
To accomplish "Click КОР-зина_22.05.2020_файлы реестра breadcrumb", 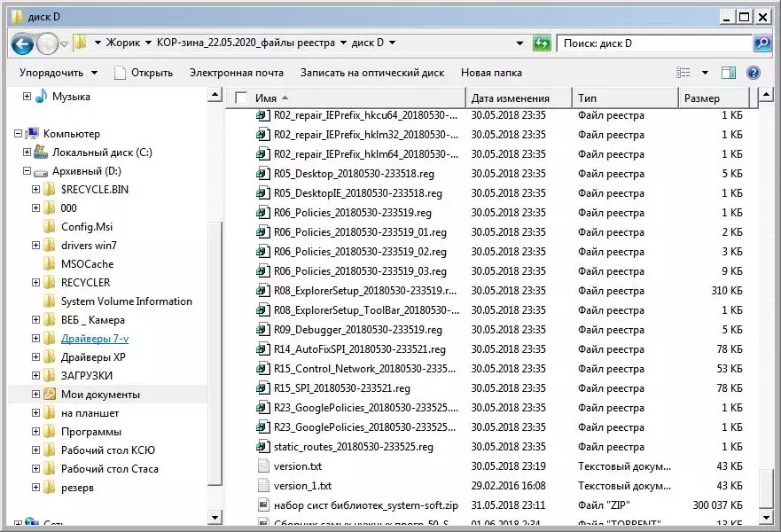I will click(246, 43).
